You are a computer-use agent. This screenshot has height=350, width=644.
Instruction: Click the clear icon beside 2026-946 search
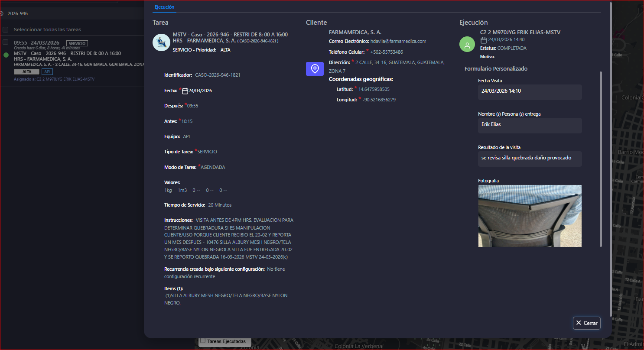tap(1, 14)
